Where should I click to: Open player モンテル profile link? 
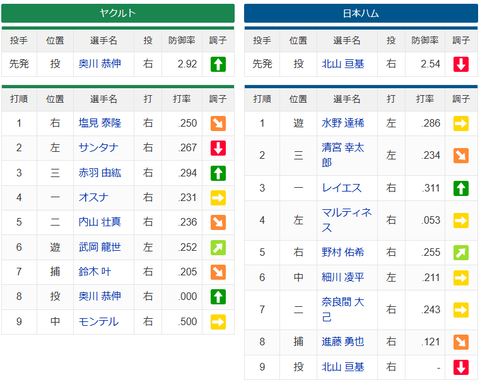point(98,321)
